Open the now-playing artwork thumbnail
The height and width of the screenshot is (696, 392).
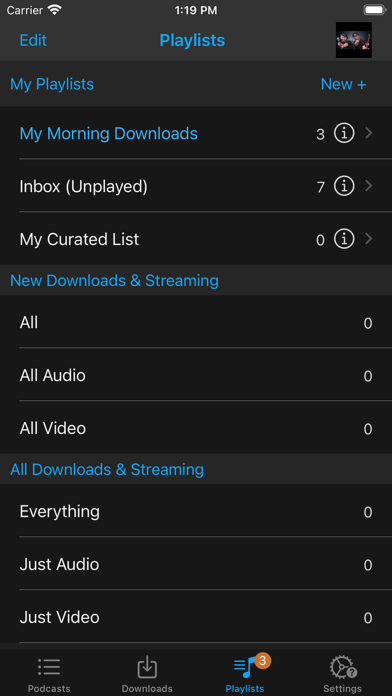point(353,40)
